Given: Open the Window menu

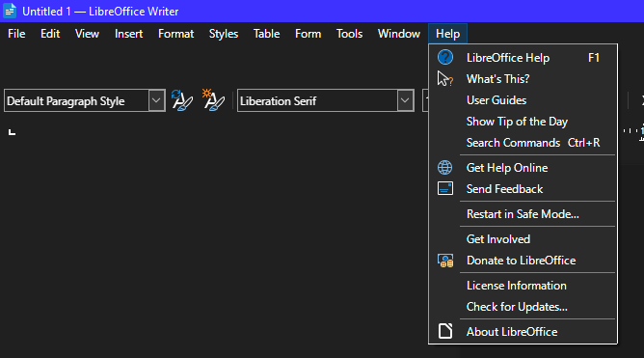Looking at the screenshot, I should tap(399, 34).
